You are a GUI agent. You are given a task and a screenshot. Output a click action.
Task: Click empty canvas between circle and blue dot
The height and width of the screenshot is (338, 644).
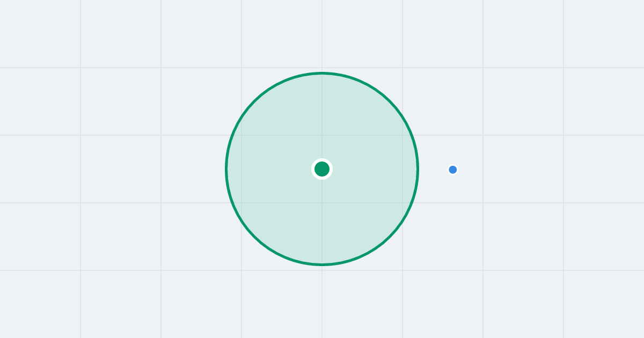point(434,170)
